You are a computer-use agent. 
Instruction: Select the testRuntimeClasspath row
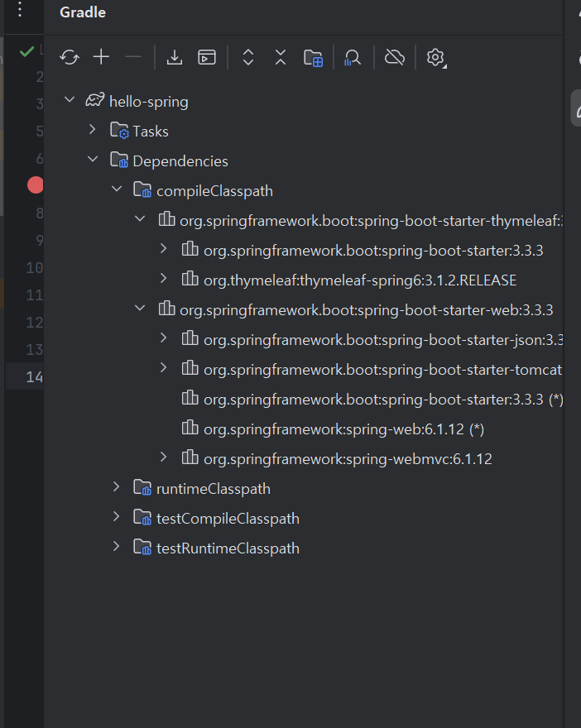click(304, 548)
